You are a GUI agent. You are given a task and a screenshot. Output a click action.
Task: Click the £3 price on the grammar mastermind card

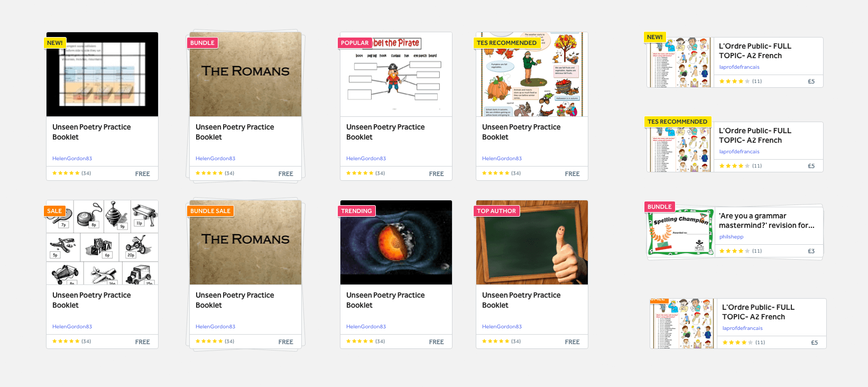click(811, 251)
